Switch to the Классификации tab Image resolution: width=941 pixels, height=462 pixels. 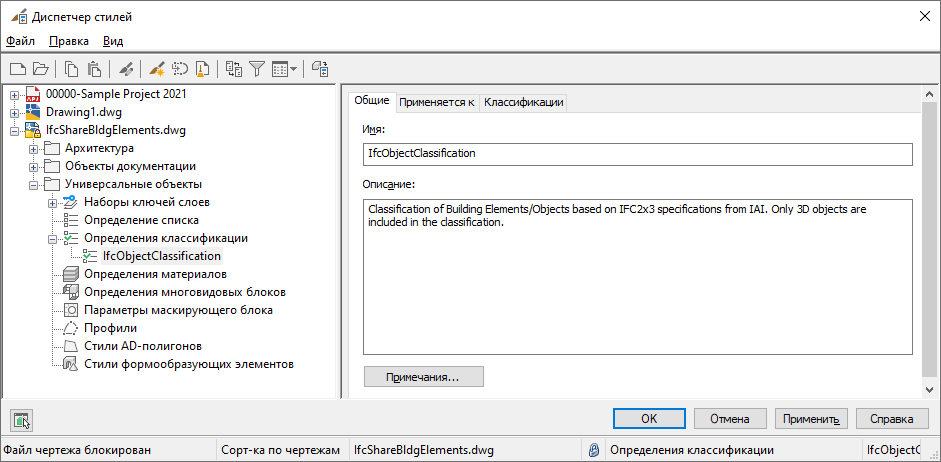pos(523,102)
